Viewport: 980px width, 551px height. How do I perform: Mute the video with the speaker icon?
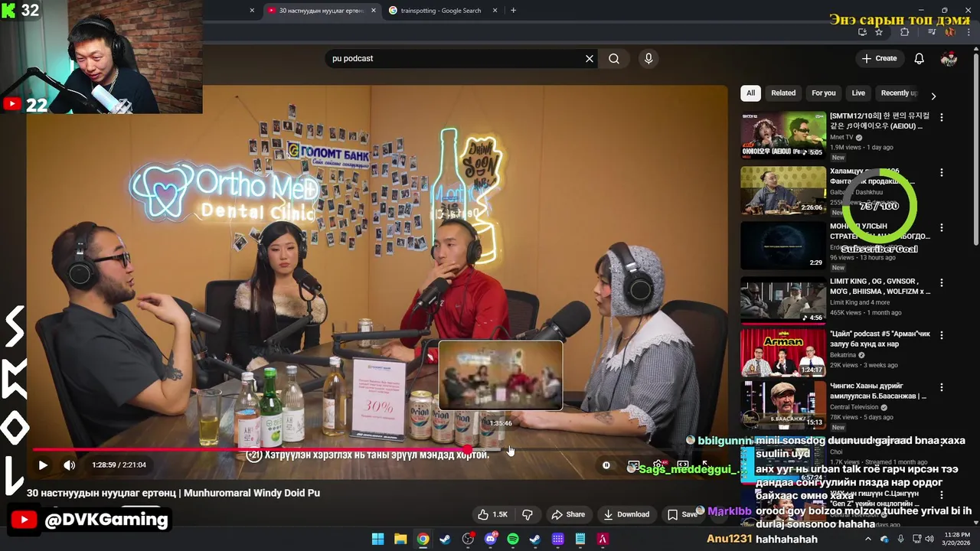(x=69, y=465)
